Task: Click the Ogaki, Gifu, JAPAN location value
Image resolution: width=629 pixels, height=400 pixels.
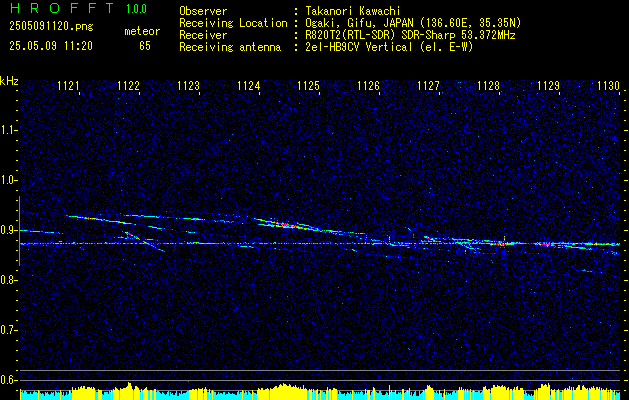Action: (x=412, y=23)
